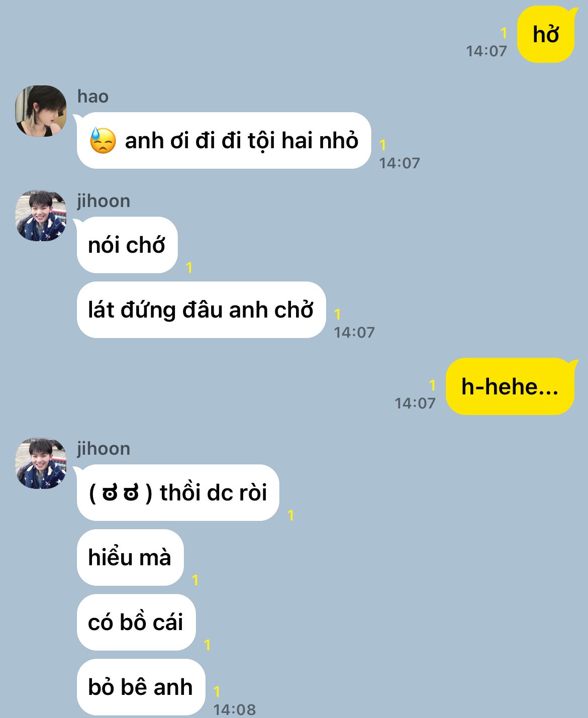Tap the 'hao' sender name

[x=93, y=96]
